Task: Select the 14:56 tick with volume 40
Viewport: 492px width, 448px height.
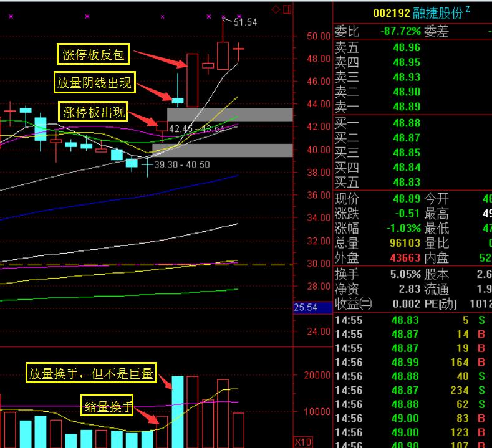Action: (x=412, y=376)
